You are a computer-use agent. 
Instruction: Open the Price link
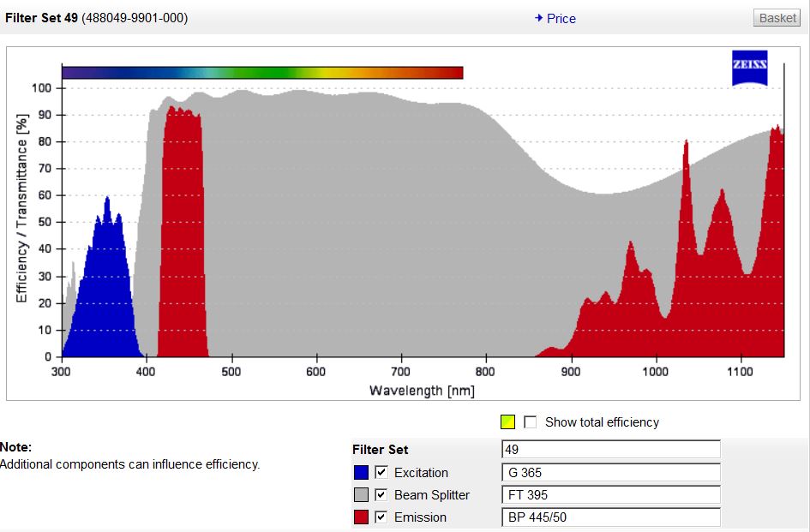click(561, 19)
